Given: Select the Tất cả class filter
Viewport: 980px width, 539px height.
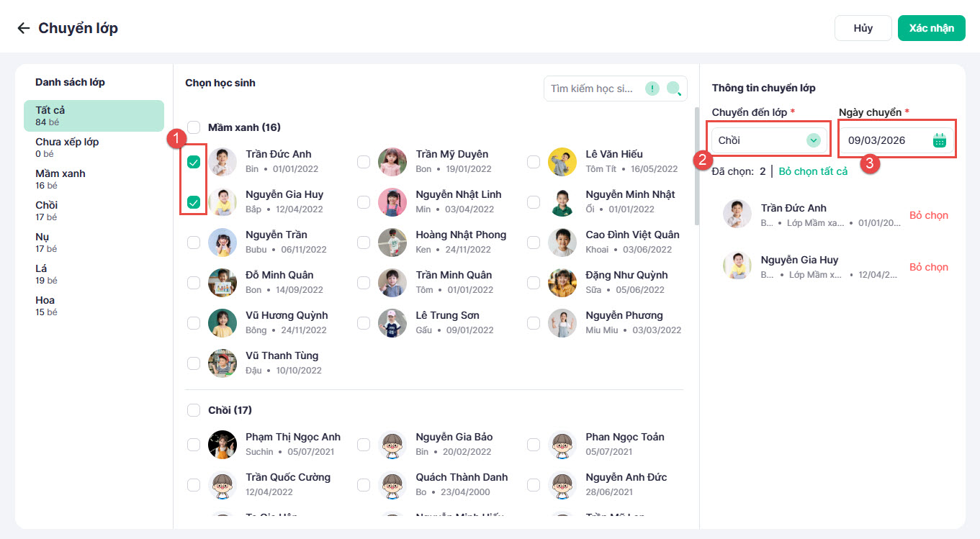Looking at the screenshot, I should coord(94,115).
